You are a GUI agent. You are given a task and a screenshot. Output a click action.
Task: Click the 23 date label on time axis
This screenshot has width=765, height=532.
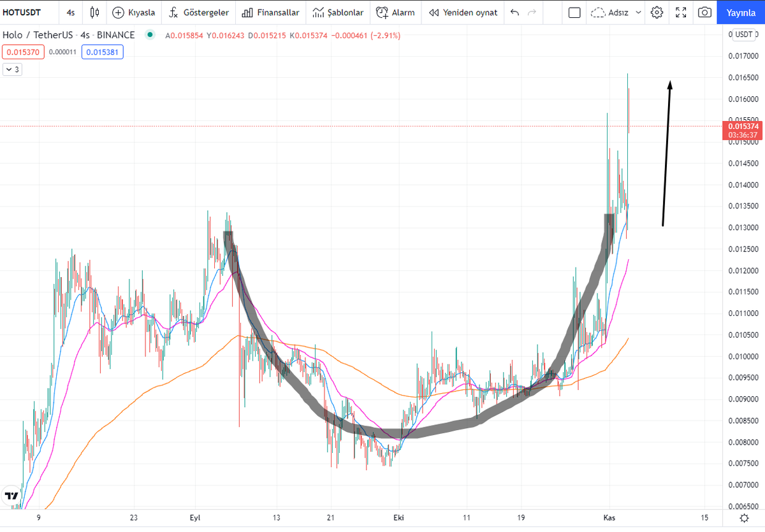click(x=134, y=517)
